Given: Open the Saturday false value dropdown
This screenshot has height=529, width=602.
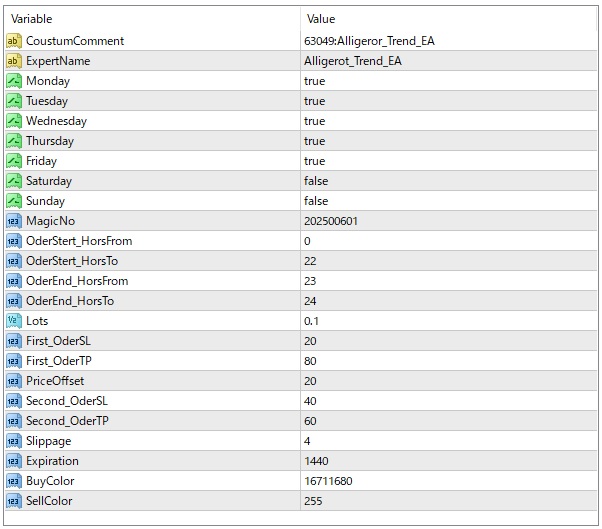Looking at the screenshot, I should [316, 181].
